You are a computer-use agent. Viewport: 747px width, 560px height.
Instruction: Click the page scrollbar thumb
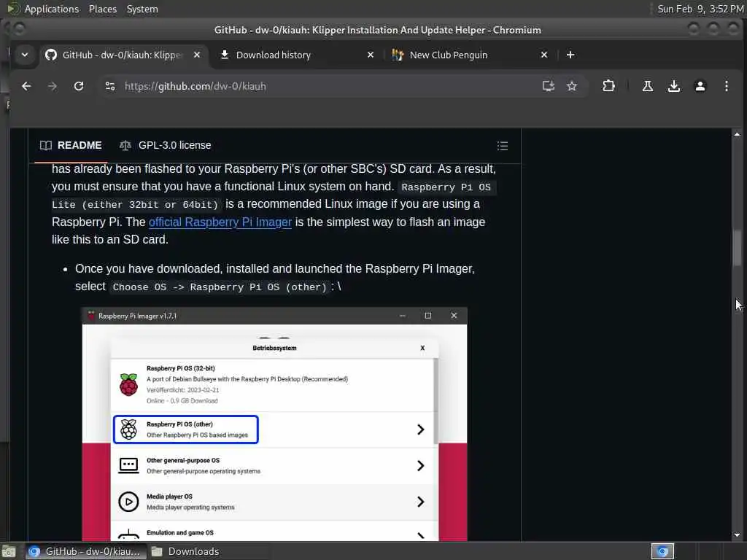point(737,248)
